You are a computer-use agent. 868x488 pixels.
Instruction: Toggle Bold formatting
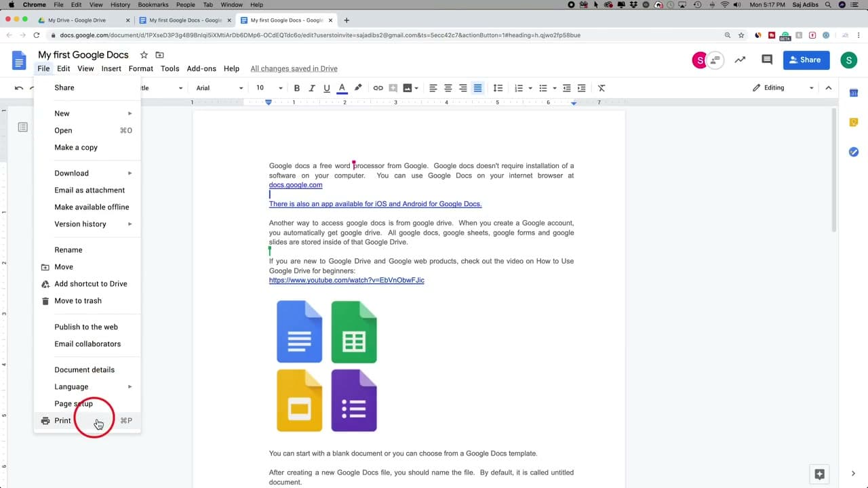tap(296, 88)
